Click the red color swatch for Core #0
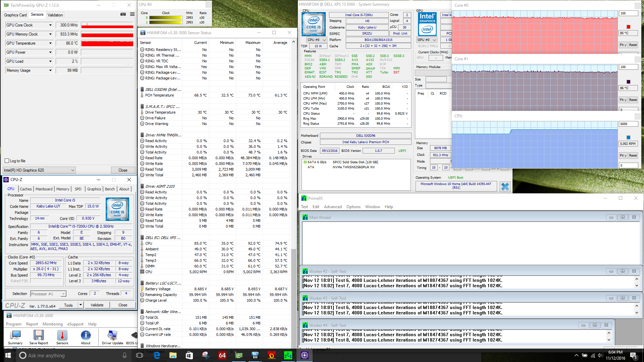This screenshot has width=644, height=362. coord(628,27)
